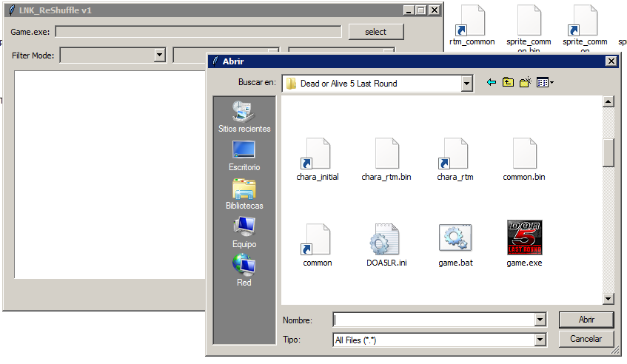Open Escritorio from the places bar
Viewport: 627px width, 364px height.
244,155
